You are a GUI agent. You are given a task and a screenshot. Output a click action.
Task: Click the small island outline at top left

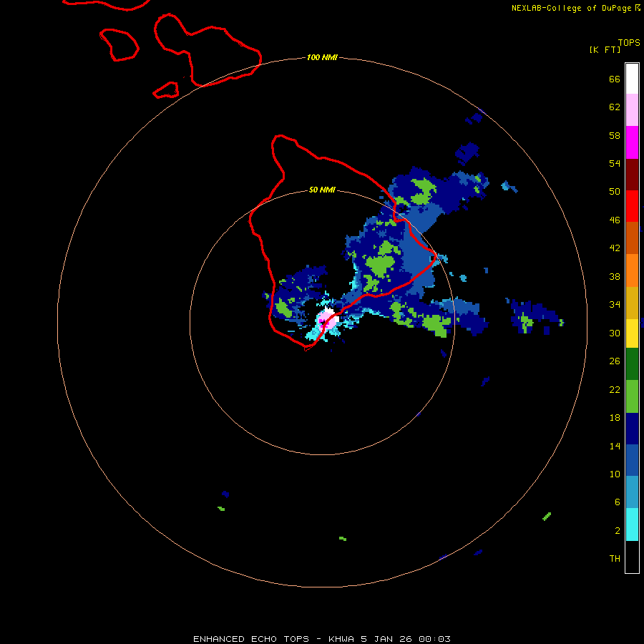coord(119,45)
